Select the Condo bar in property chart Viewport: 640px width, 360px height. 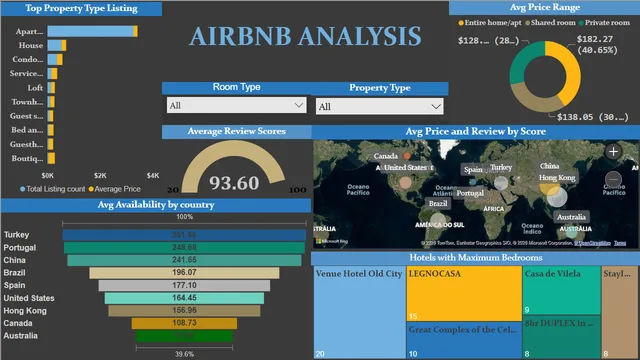pos(55,60)
